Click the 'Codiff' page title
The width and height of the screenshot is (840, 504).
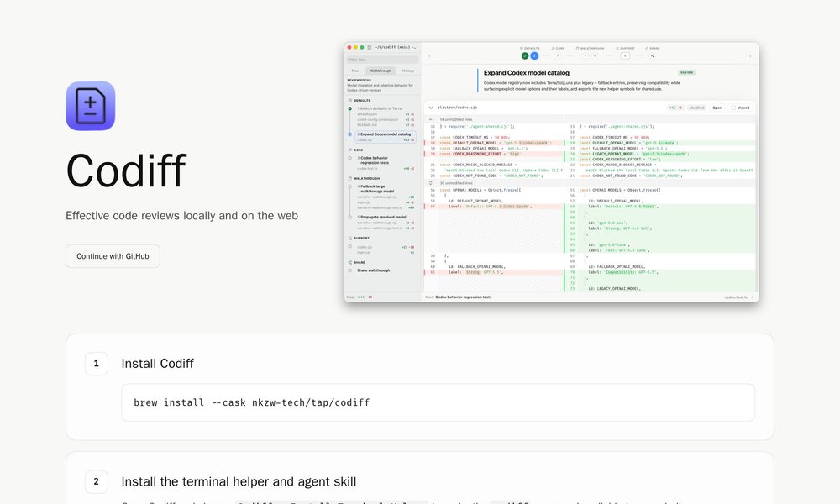(x=126, y=171)
